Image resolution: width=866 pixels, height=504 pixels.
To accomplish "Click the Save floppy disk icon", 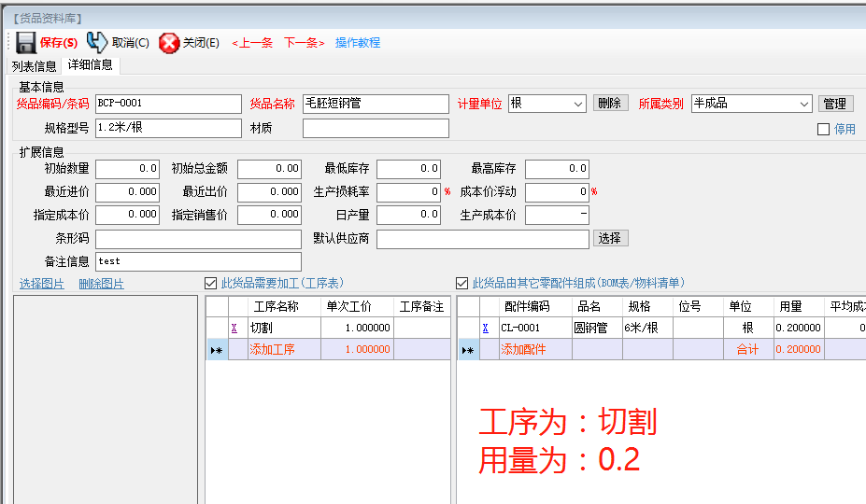I will click(26, 43).
